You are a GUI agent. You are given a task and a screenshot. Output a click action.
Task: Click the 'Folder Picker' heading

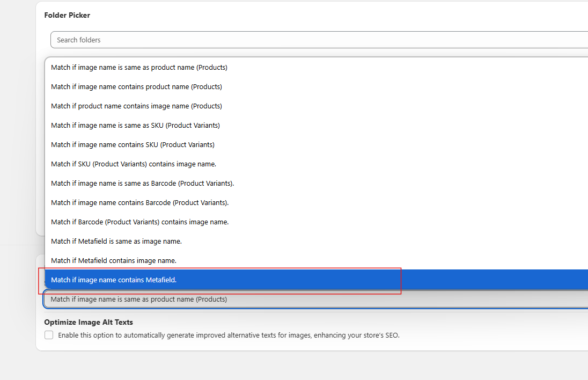pos(67,16)
